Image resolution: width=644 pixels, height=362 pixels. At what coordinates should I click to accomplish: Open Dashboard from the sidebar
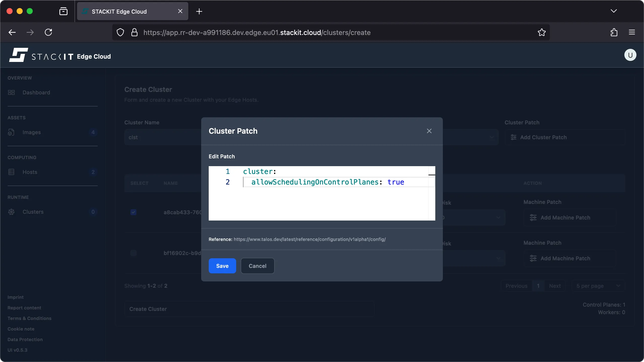tap(36, 92)
